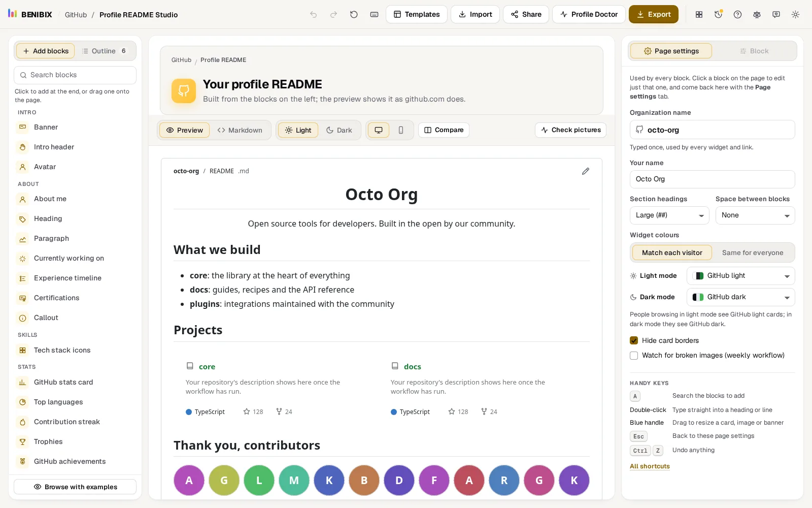The height and width of the screenshot is (508, 812).
Task: Select the Preview view tab
Action: [x=185, y=130]
